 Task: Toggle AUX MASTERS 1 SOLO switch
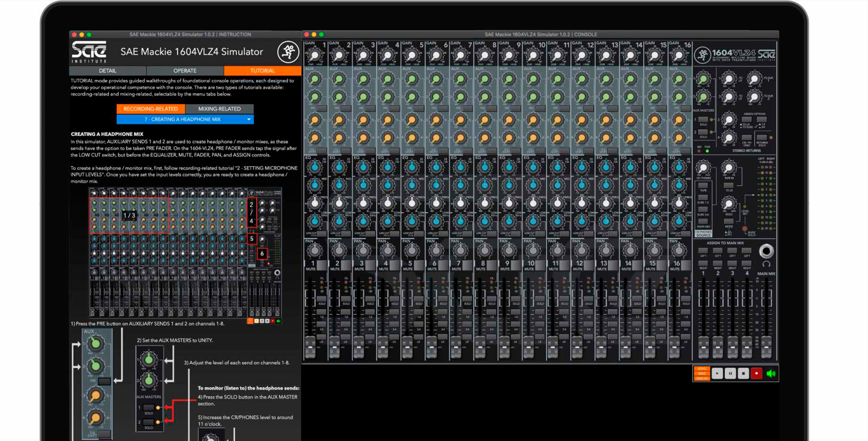coord(703,119)
